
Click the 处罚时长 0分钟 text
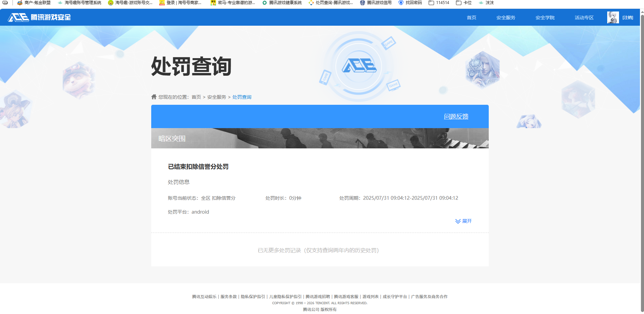point(283,198)
